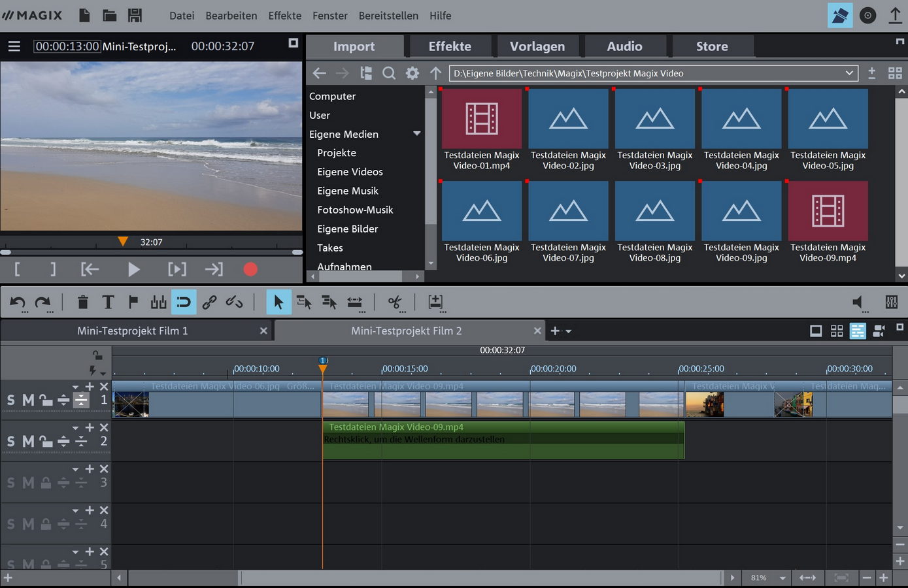Switch to the Vorlagen tab
The width and height of the screenshot is (908, 588).
[x=537, y=46]
